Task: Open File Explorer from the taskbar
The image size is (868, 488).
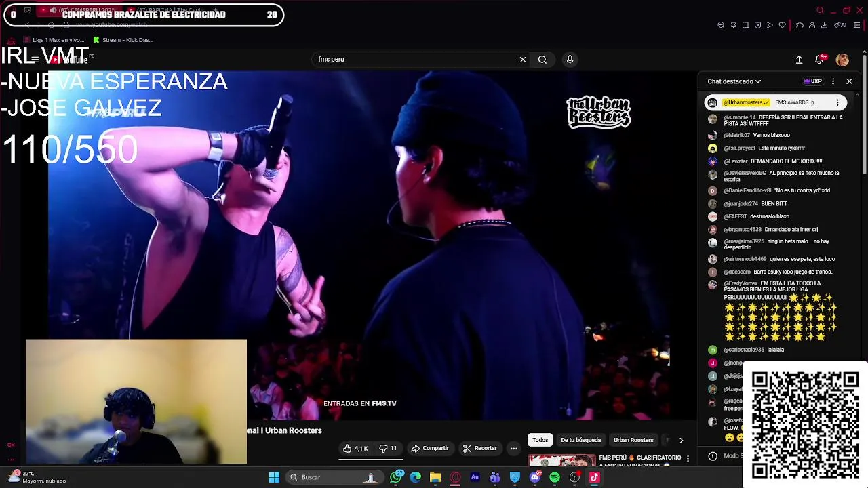Action: coord(435,477)
